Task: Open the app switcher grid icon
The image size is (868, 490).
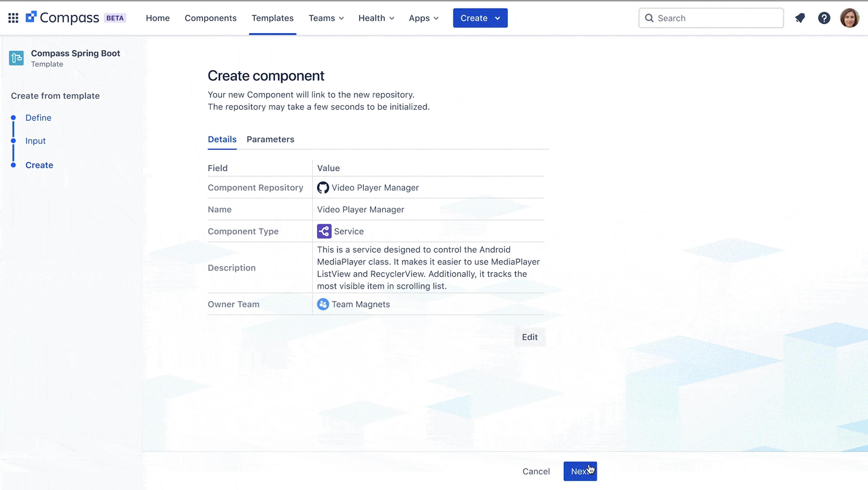Action: point(13,18)
